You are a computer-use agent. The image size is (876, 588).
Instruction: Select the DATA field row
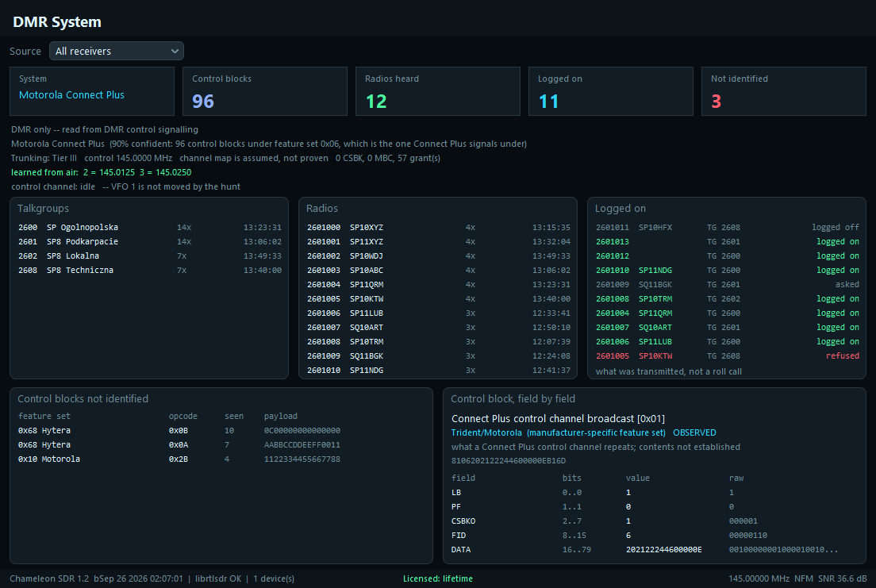pyautogui.click(x=654, y=549)
